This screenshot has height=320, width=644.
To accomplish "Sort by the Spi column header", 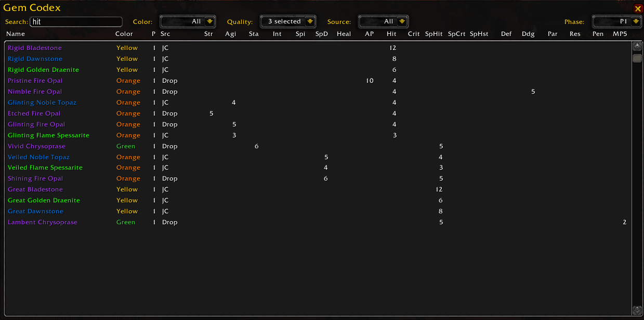I will click(x=300, y=34).
